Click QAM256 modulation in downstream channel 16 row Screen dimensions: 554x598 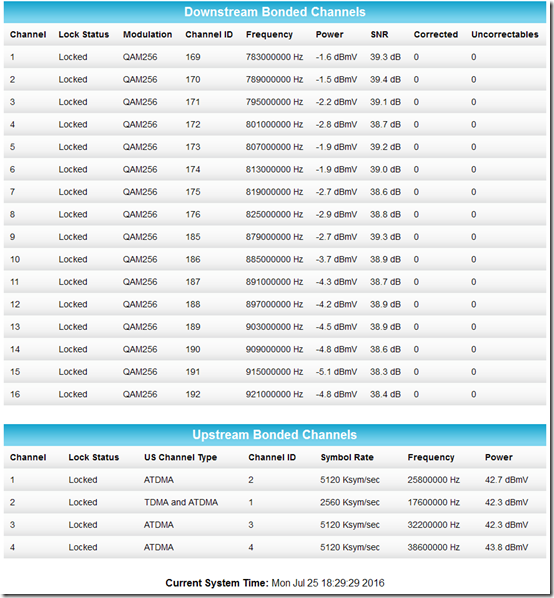coord(140,395)
